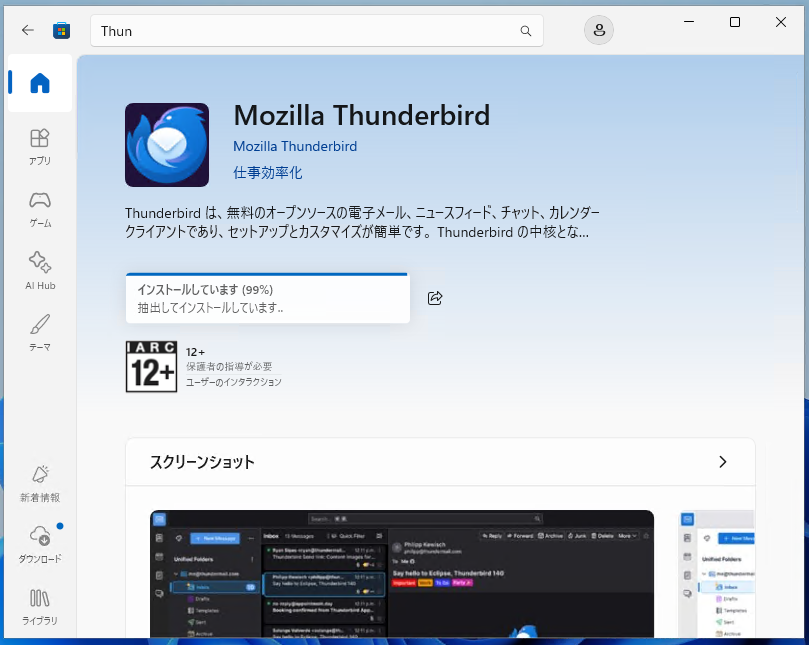This screenshot has width=809, height=645.
Task: Go back with the arrow button
Action: (x=28, y=30)
